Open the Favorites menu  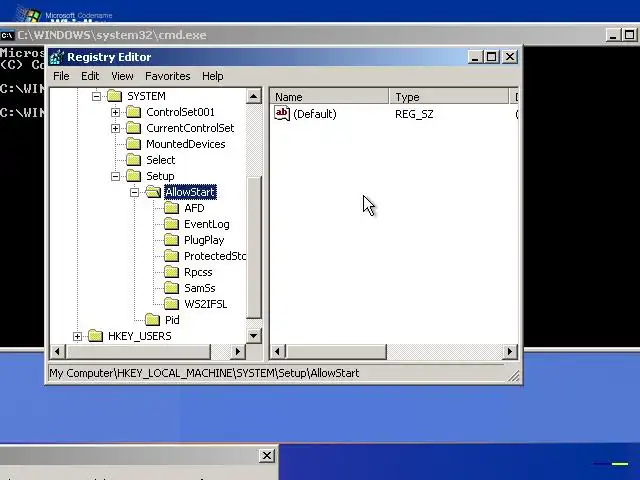pyautogui.click(x=167, y=76)
